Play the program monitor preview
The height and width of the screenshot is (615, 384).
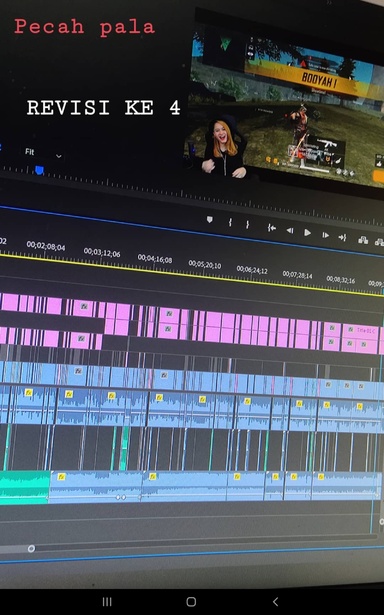[x=308, y=233]
